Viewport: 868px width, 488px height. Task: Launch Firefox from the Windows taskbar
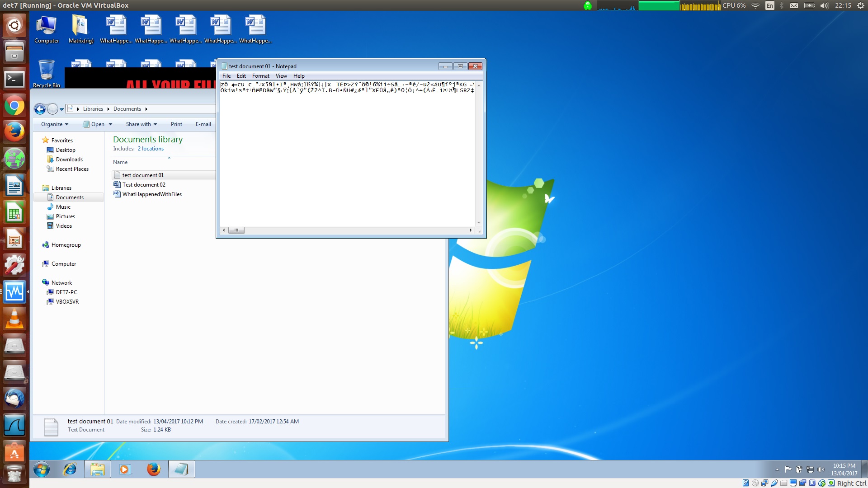(x=153, y=469)
